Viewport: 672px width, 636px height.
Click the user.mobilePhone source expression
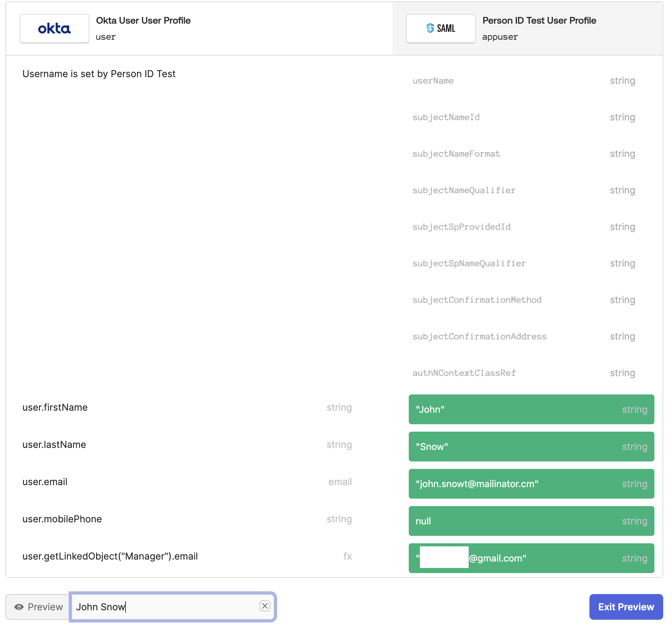[62, 519]
